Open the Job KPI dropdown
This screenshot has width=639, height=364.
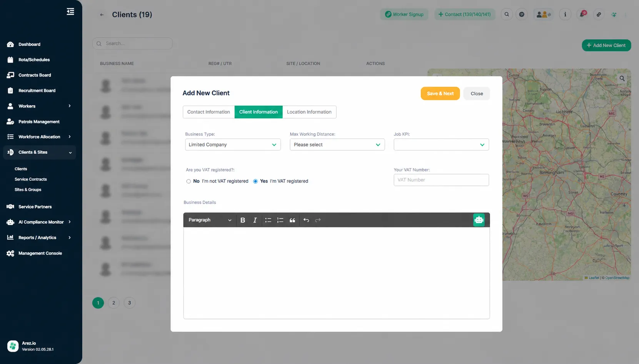coord(441,145)
